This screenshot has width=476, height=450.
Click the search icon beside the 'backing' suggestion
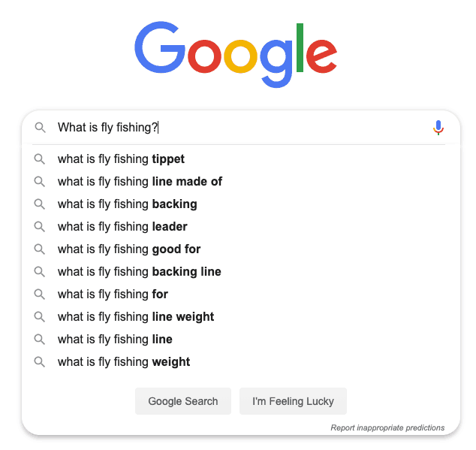tap(39, 204)
